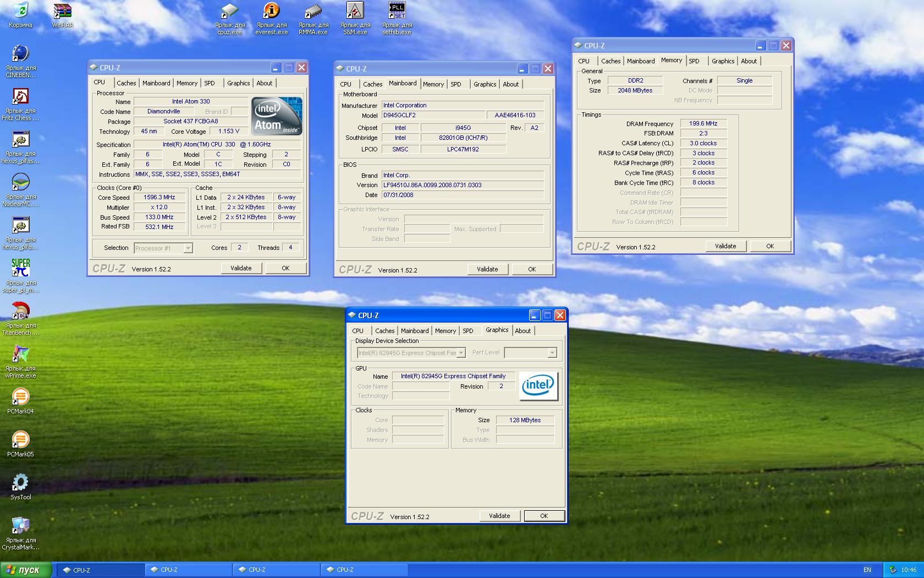This screenshot has height=578, width=924.
Task: Click the FSB:DRAM 2:3 value
Action: click(x=703, y=133)
